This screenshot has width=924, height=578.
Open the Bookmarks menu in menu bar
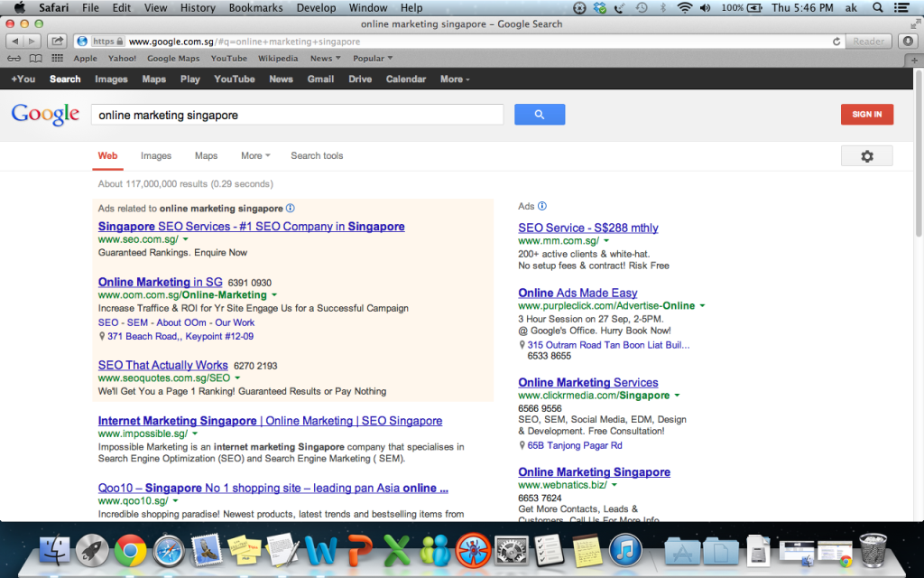[x=255, y=7]
